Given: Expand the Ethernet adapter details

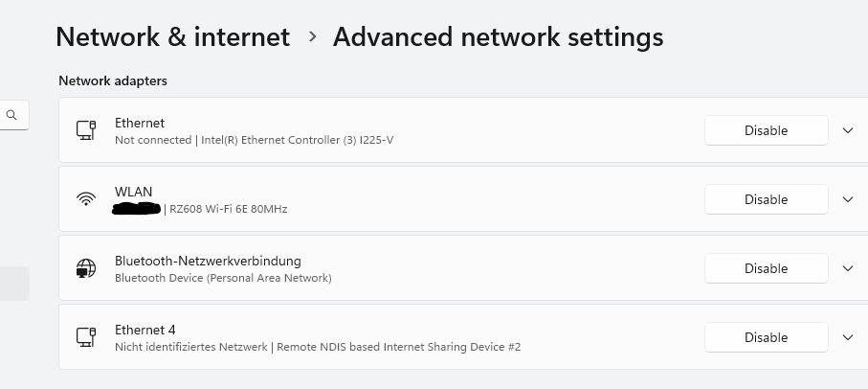Looking at the screenshot, I should 848,130.
